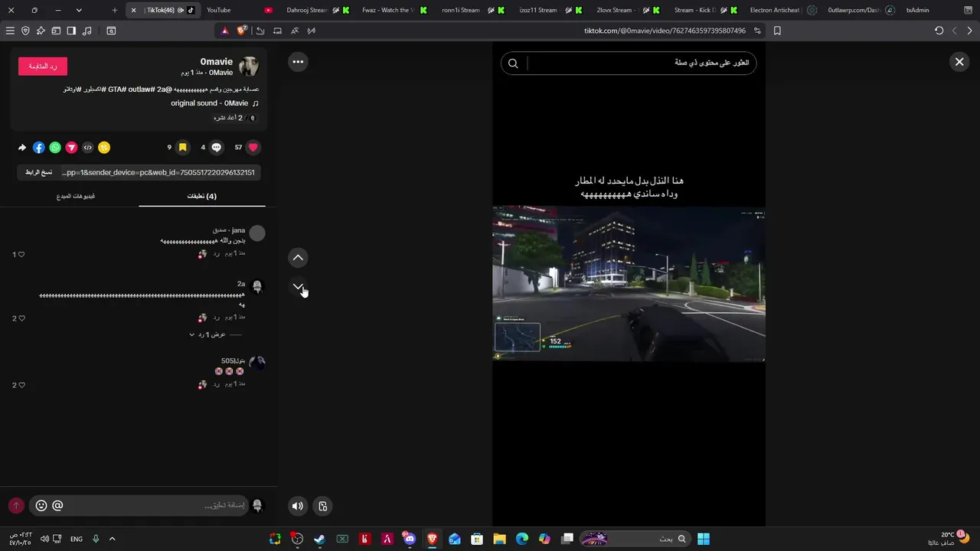The height and width of the screenshot is (551, 980).
Task: Click the ENG language indicator
Action: [77, 539]
